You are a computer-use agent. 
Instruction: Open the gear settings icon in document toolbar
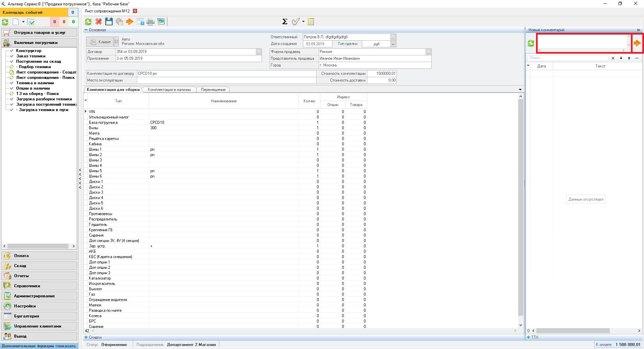coord(119,22)
